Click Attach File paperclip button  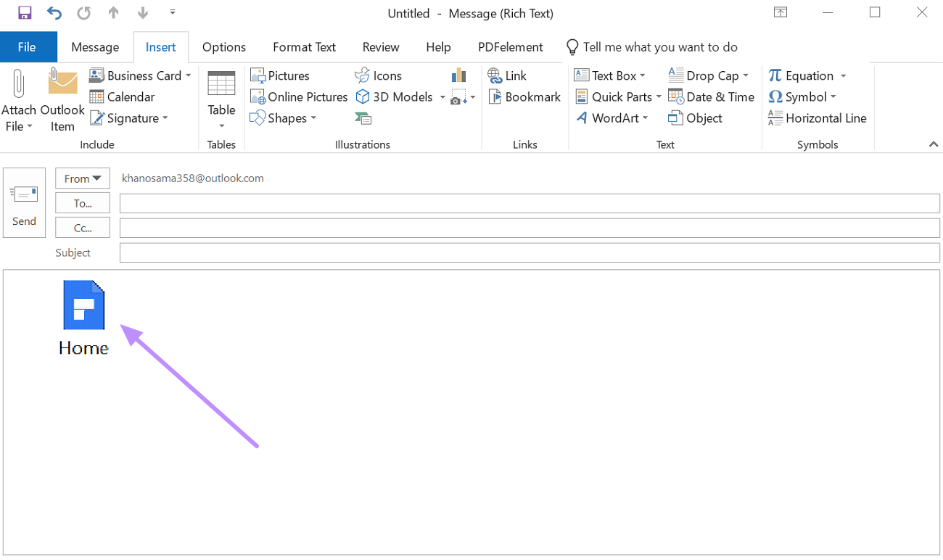pyautogui.click(x=19, y=99)
